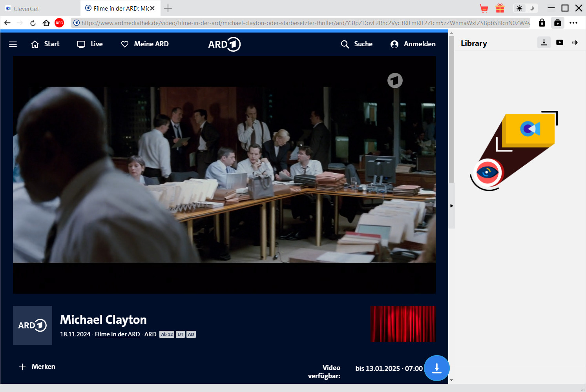This screenshot has width=586, height=392.
Task: Collapse the Library side panel arrow
Action: coord(452,206)
